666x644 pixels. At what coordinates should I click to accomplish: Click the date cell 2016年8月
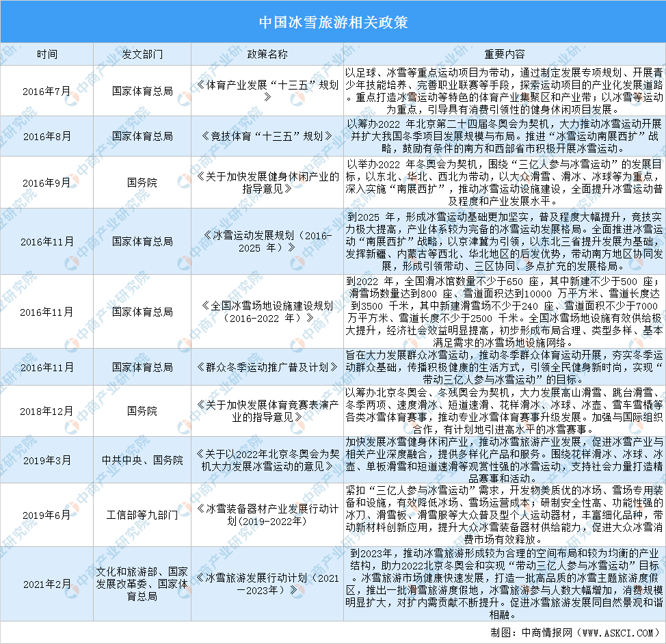click(x=46, y=136)
